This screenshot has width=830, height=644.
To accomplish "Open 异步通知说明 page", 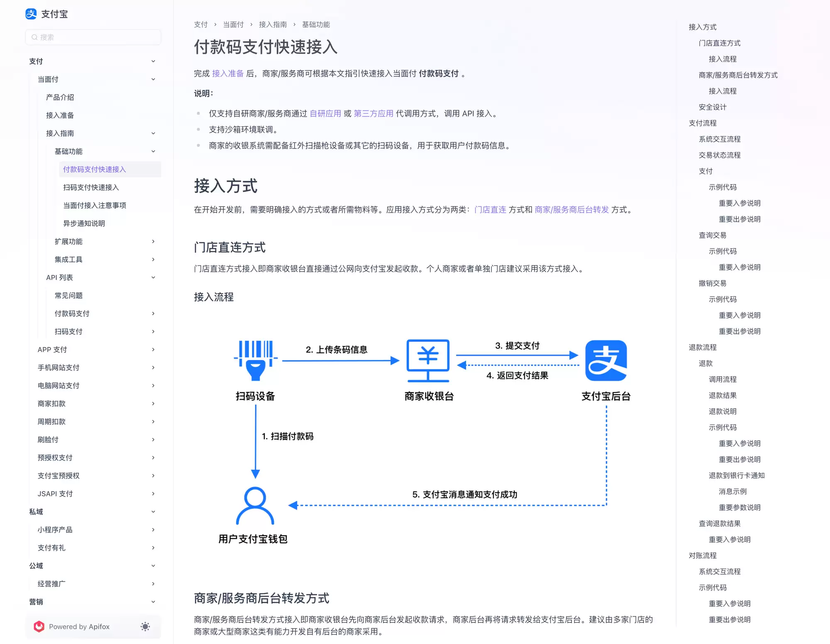I will [84, 224].
